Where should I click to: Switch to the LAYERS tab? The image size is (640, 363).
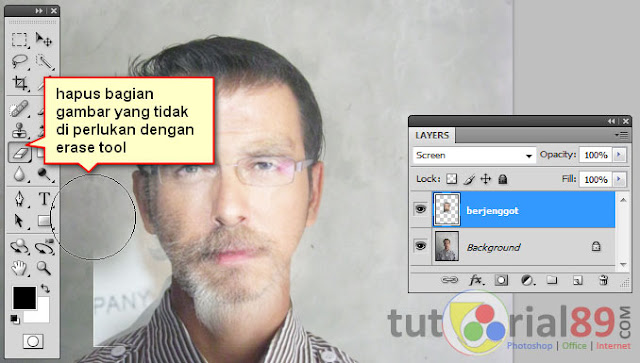[432, 135]
